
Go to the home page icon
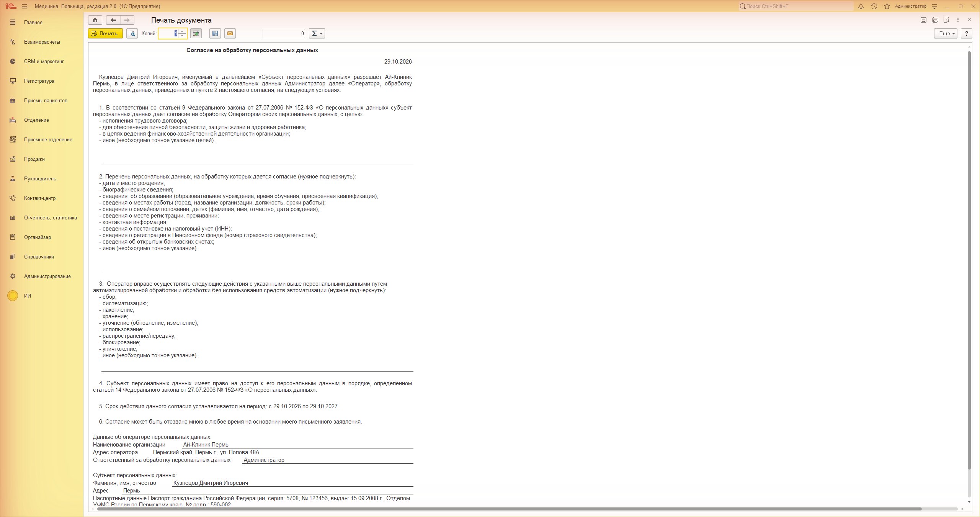point(95,20)
